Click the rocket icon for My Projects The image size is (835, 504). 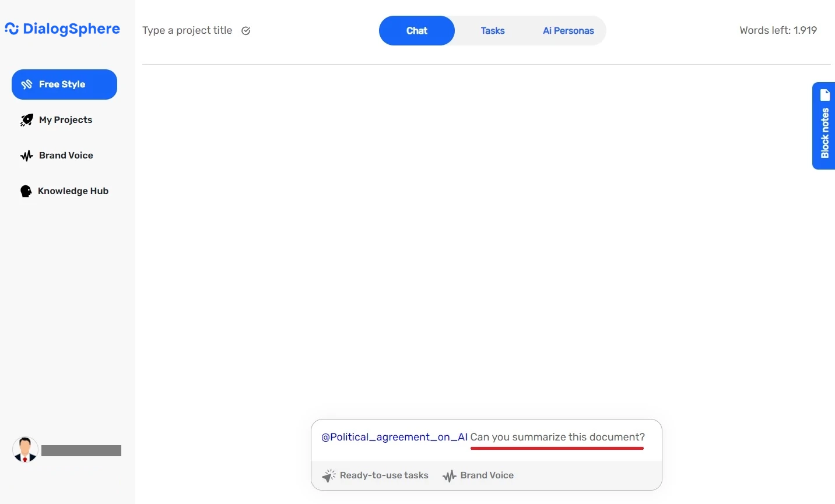(26, 120)
